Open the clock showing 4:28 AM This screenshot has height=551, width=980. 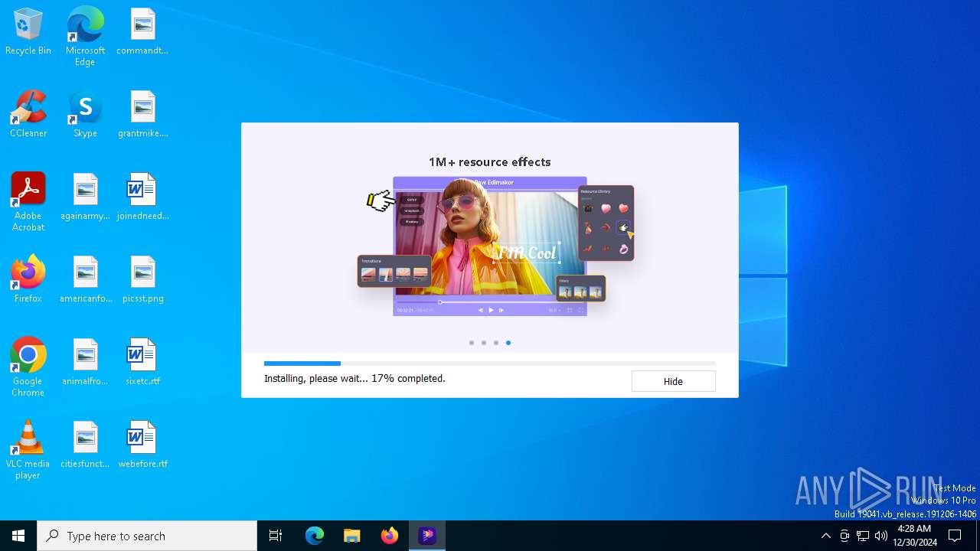[915, 536]
